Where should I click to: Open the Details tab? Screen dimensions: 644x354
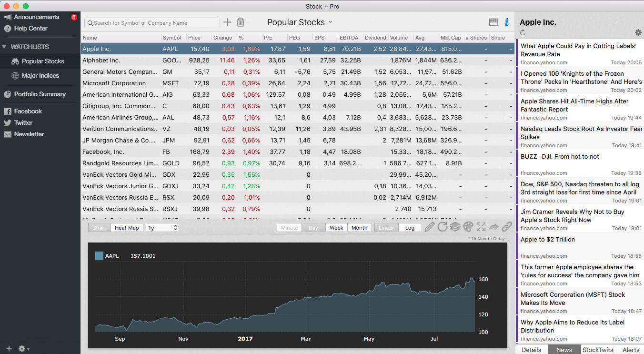click(531, 350)
